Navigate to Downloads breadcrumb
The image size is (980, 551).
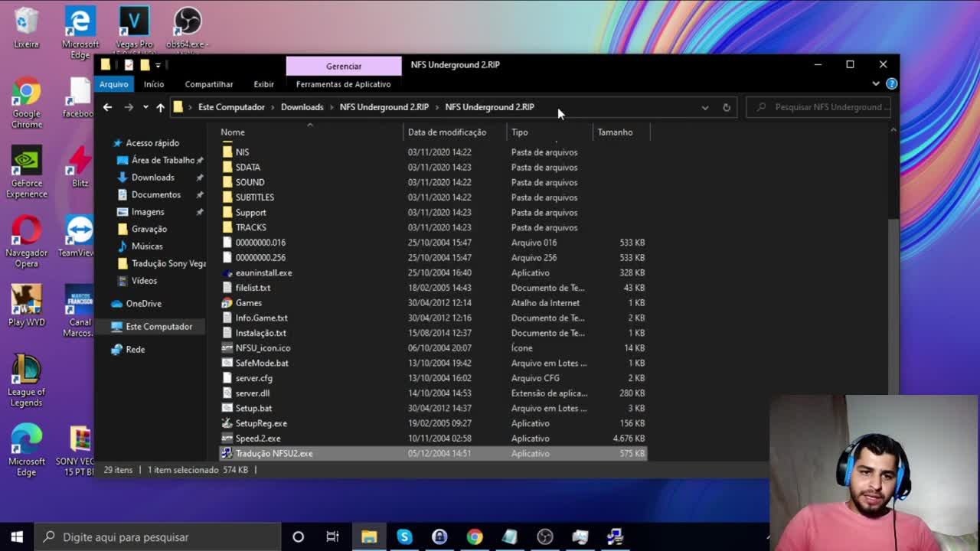tap(302, 107)
